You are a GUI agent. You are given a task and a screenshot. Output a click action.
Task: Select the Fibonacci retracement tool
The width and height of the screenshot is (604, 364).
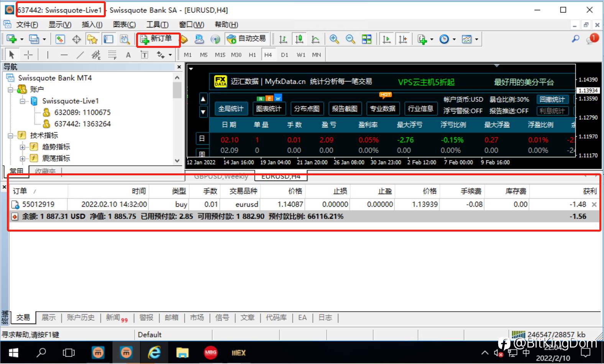click(x=112, y=55)
